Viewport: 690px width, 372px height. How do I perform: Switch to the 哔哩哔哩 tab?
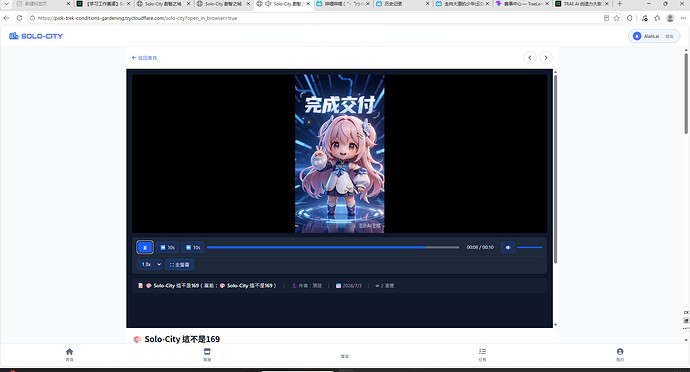tap(344, 4)
